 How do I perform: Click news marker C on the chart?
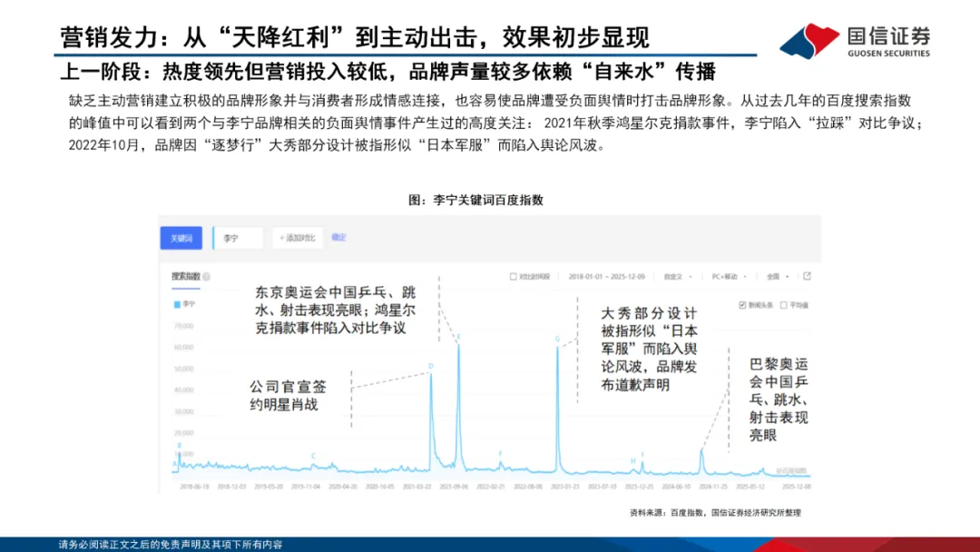pyautogui.click(x=314, y=457)
